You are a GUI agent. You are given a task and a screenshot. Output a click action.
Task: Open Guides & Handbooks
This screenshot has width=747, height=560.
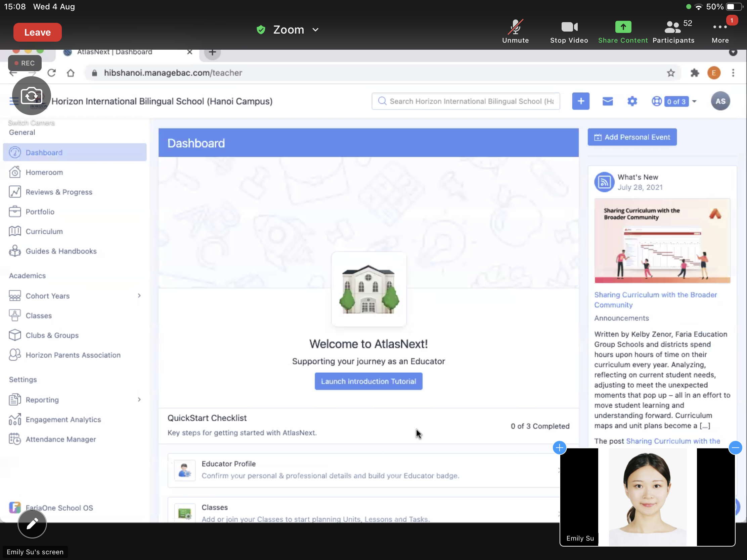[75, 251]
